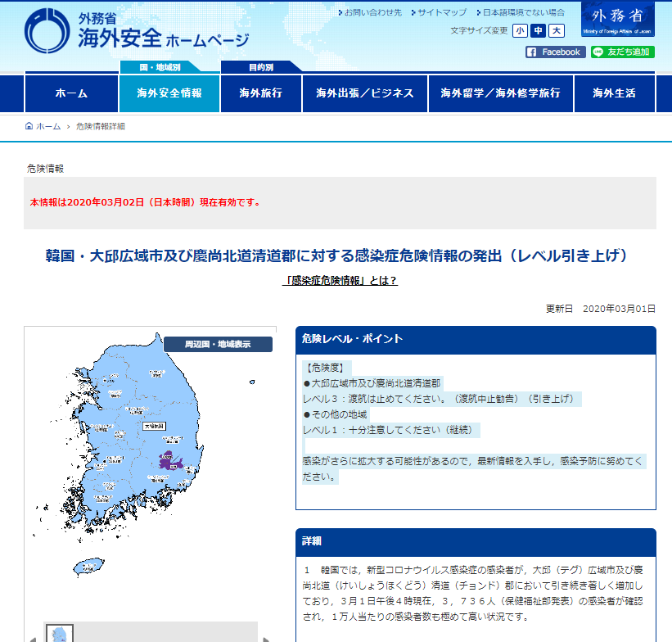672x642 pixels.
Task: Select the Korea map thumbnail below map
Action: pyautogui.click(x=60, y=633)
